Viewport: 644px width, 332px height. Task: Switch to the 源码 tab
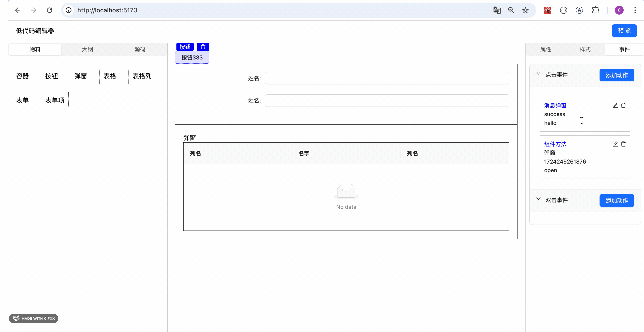pos(140,49)
